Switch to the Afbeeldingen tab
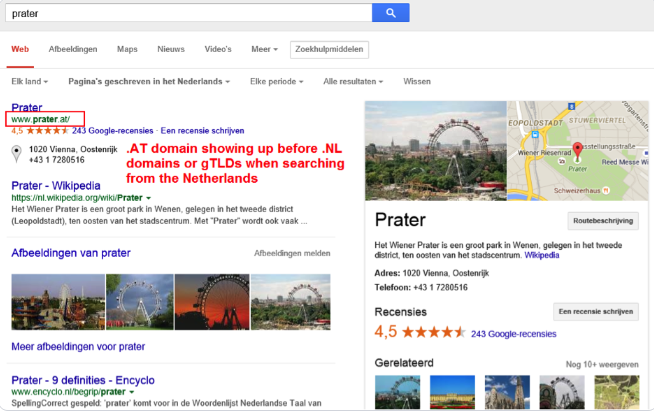Screen dimensions: 654x414 [x=73, y=49]
